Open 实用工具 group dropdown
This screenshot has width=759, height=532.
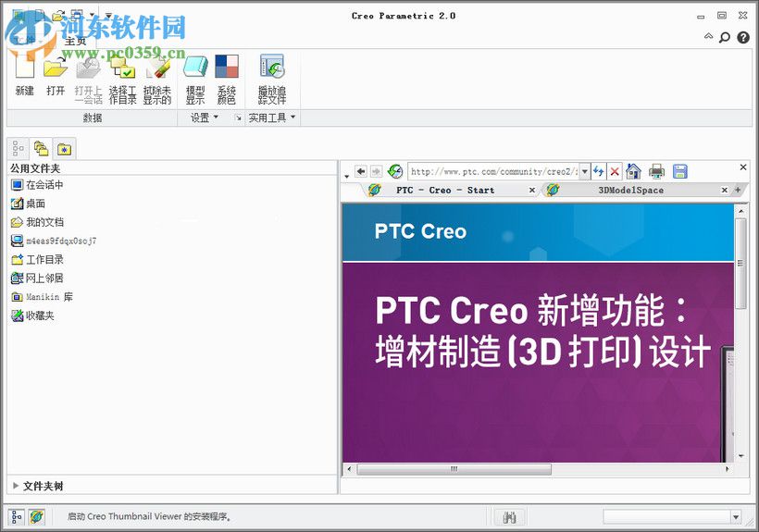click(x=272, y=118)
